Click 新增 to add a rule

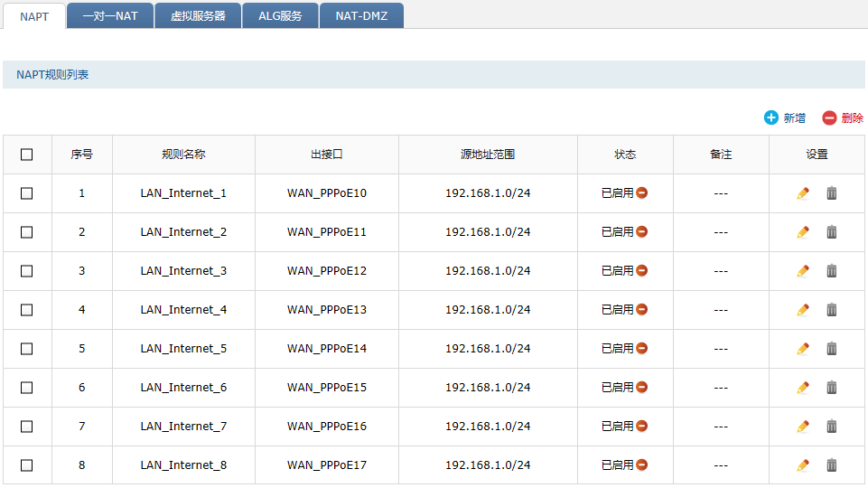tap(785, 118)
